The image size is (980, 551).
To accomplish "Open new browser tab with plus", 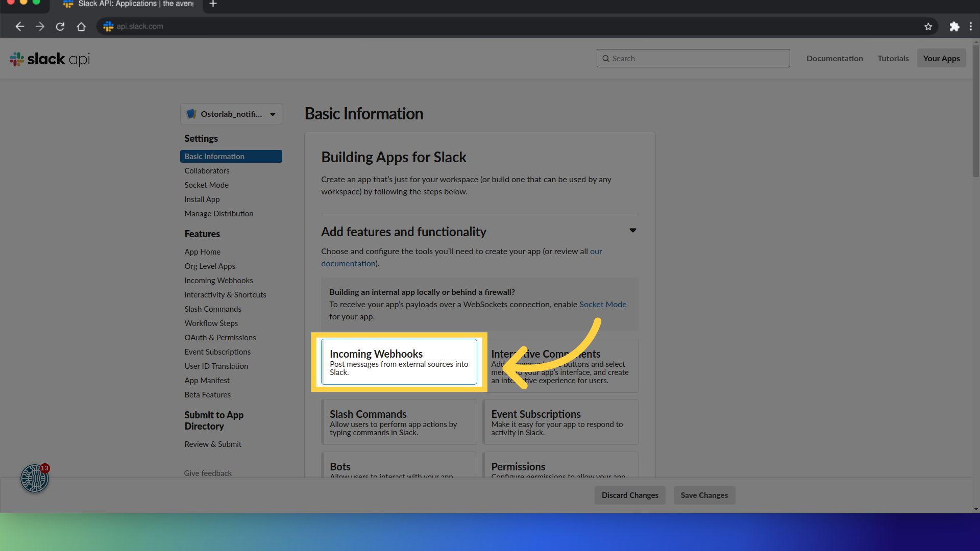I will 213,4.
